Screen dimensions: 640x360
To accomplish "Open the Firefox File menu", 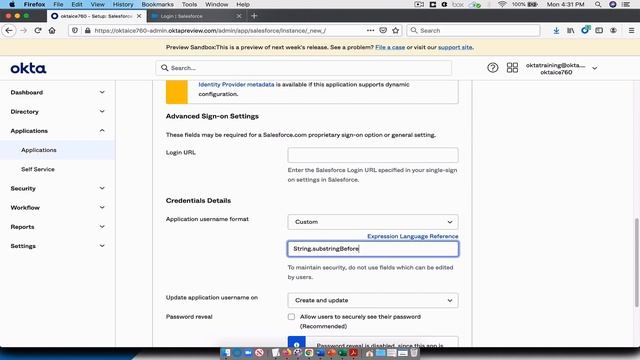I will [58, 4].
